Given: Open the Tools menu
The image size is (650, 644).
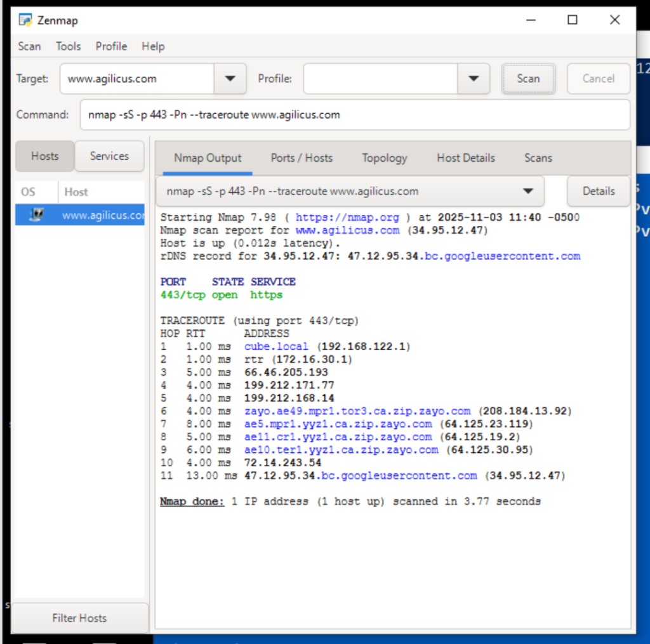Looking at the screenshot, I should [68, 46].
